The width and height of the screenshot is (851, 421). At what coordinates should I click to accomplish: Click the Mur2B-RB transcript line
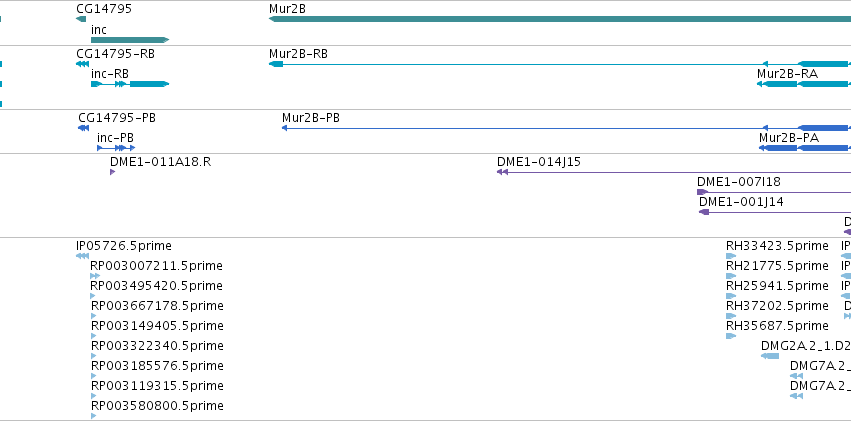coord(560,64)
